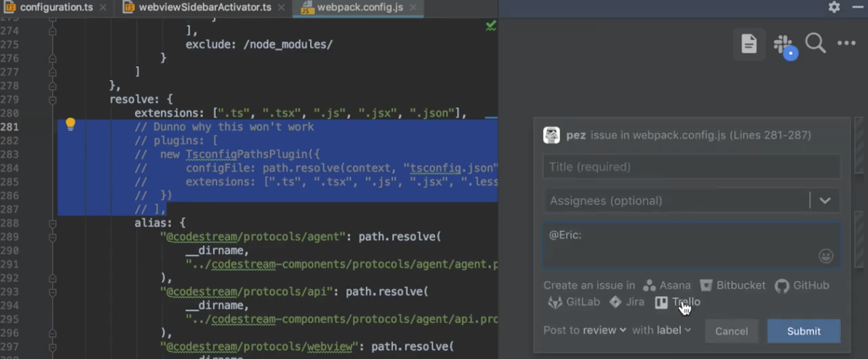Open the codemark document icon

click(749, 44)
